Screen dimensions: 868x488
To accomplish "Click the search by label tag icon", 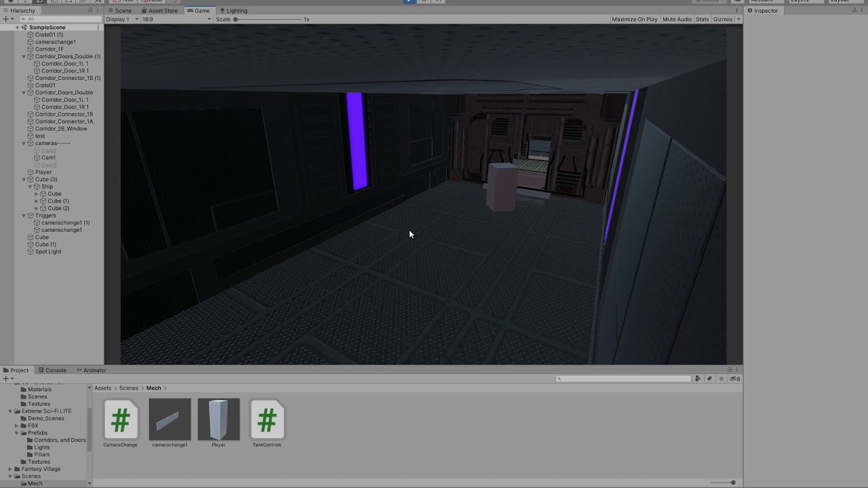I will tap(709, 379).
